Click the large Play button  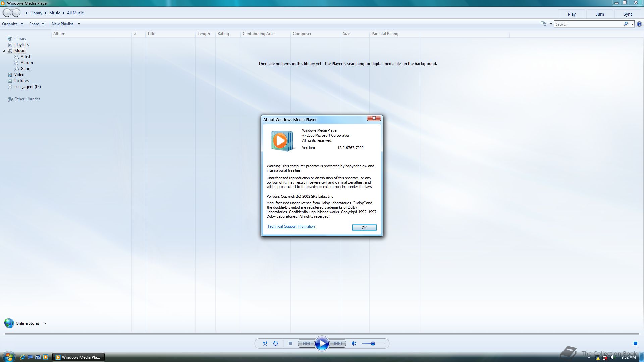click(322, 344)
